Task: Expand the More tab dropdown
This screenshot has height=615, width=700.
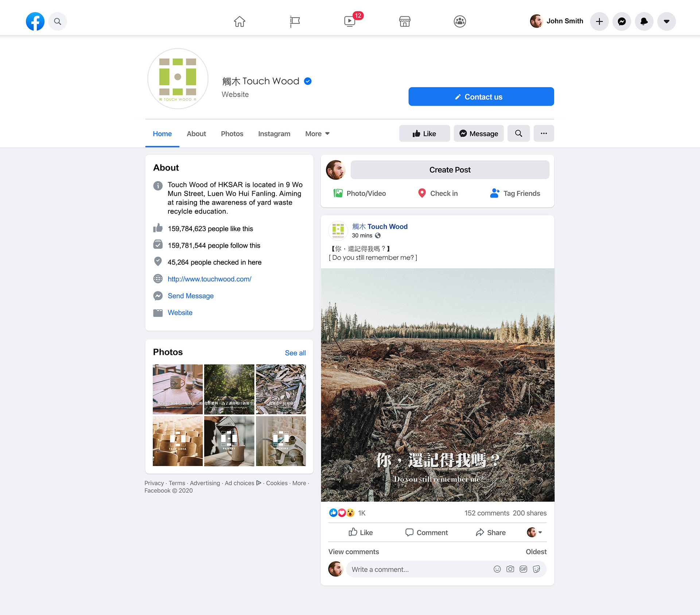Action: 317,134
